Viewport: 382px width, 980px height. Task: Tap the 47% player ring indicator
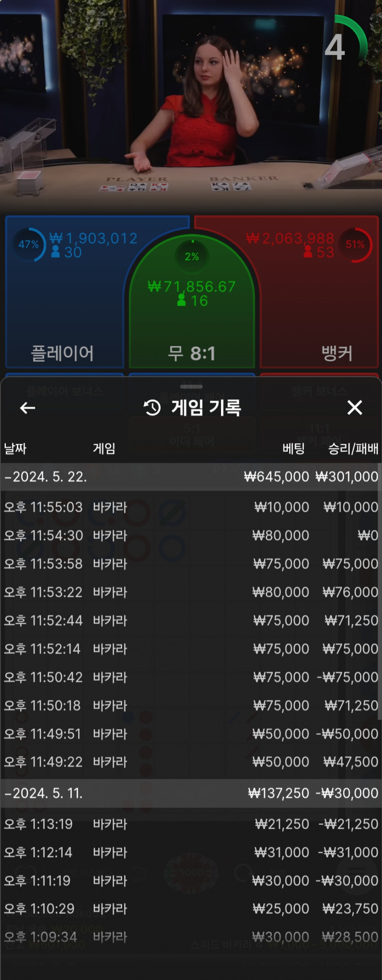29,245
